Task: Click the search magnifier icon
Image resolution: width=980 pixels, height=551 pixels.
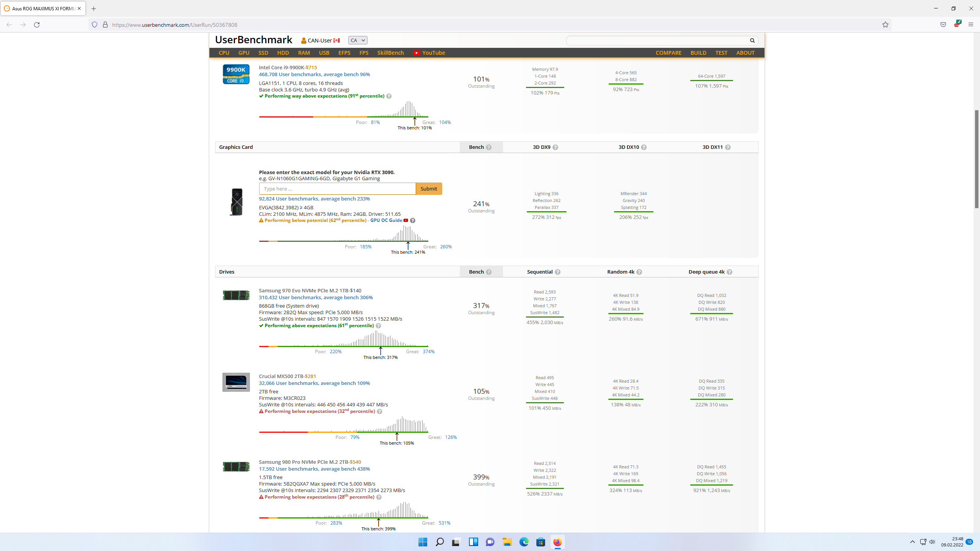Action: coord(752,41)
